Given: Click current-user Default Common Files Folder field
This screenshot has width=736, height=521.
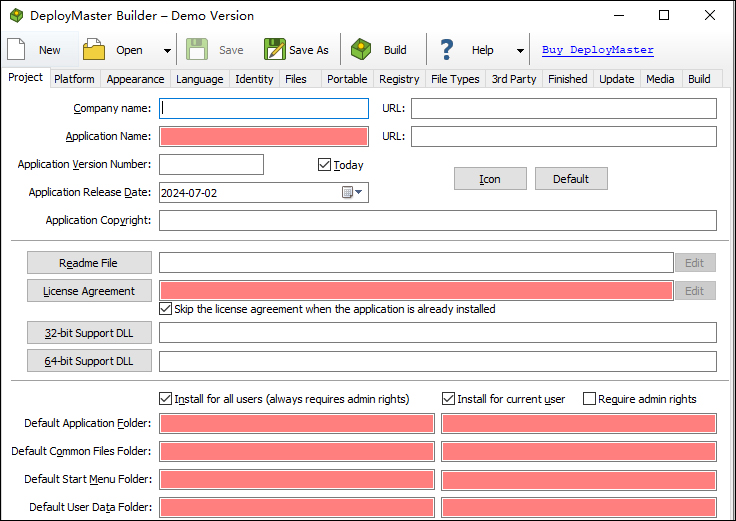Looking at the screenshot, I should click(x=579, y=452).
